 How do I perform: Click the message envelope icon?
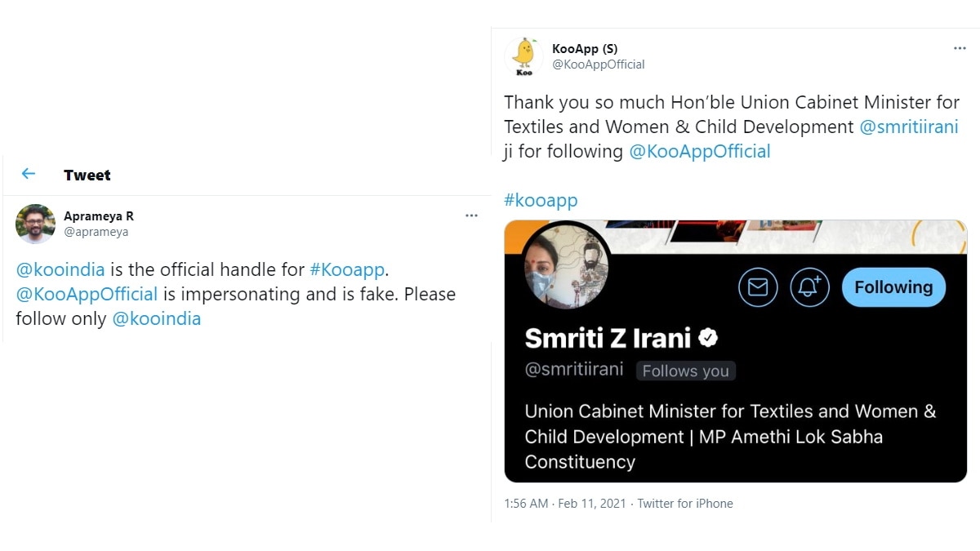pos(758,287)
